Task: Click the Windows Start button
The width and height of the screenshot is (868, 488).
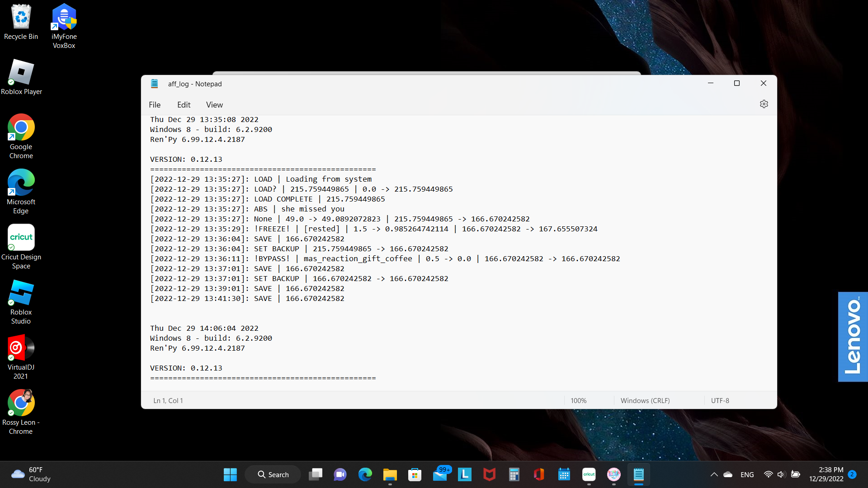Action: point(230,474)
